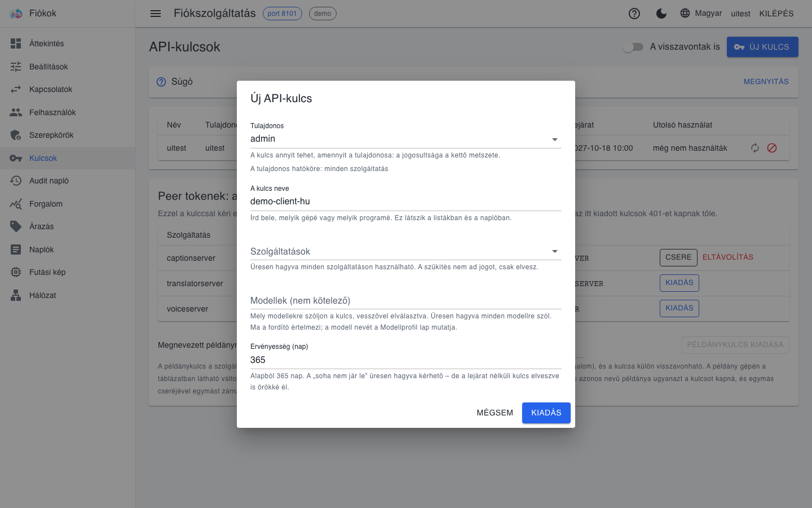Screen dimensions: 812x508
Task: Click the Súgó help circle icon
Action: pyautogui.click(x=161, y=82)
